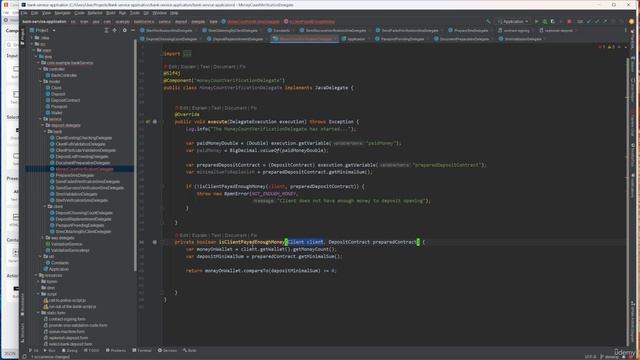Open the Terminal tool window

tap(142, 350)
